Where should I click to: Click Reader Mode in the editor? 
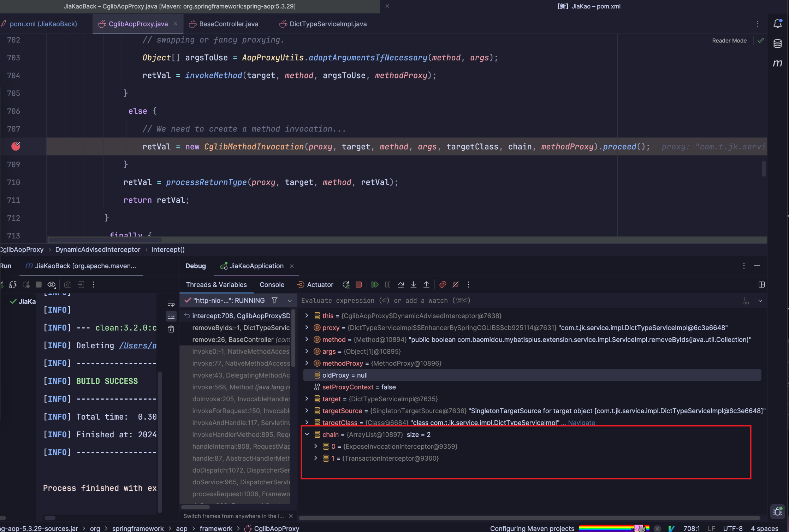coord(729,41)
